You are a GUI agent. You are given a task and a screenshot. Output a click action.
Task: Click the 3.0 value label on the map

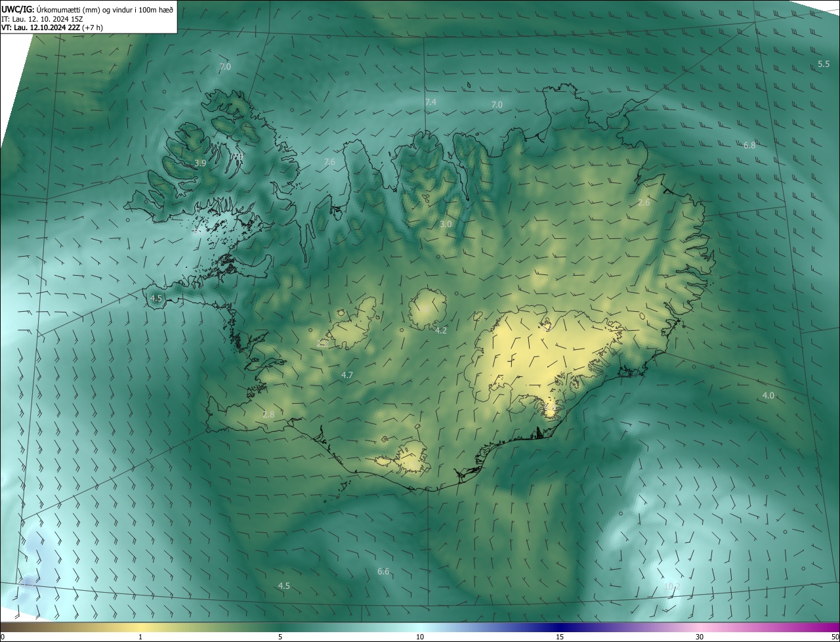click(446, 224)
